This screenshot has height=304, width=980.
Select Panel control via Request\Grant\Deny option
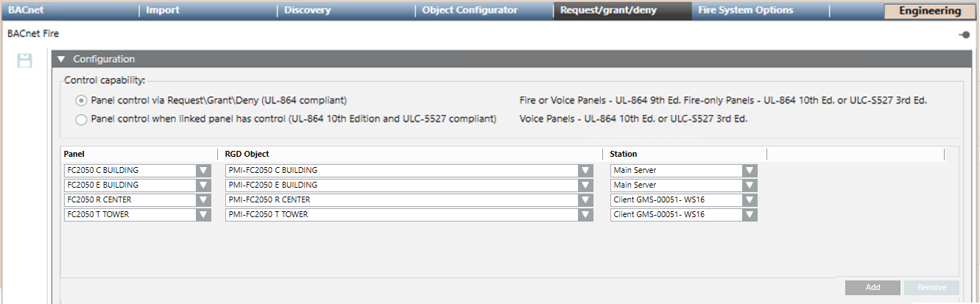pos(81,100)
